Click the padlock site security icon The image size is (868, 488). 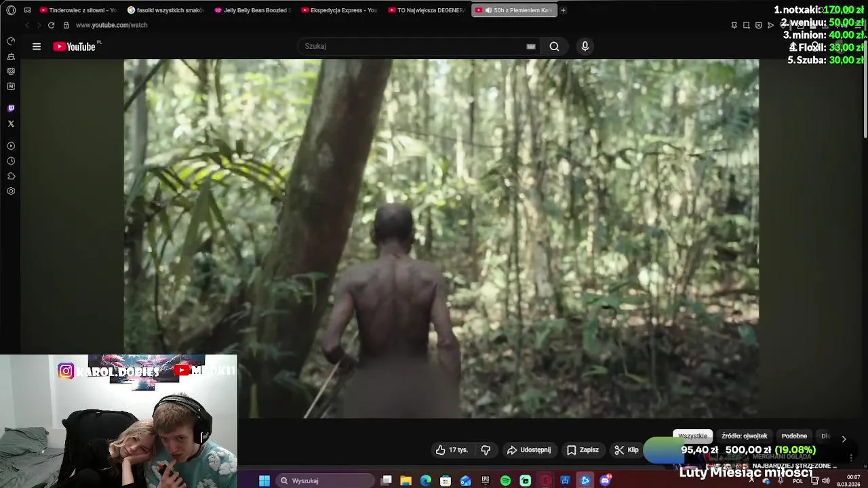(66, 25)
